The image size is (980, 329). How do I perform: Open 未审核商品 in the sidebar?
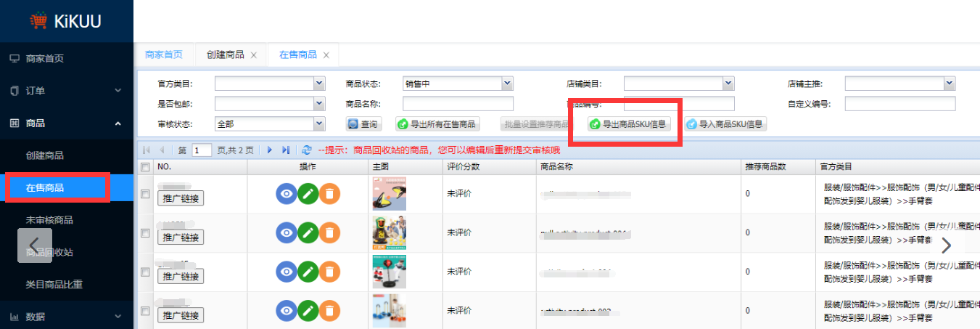[49, 220]
